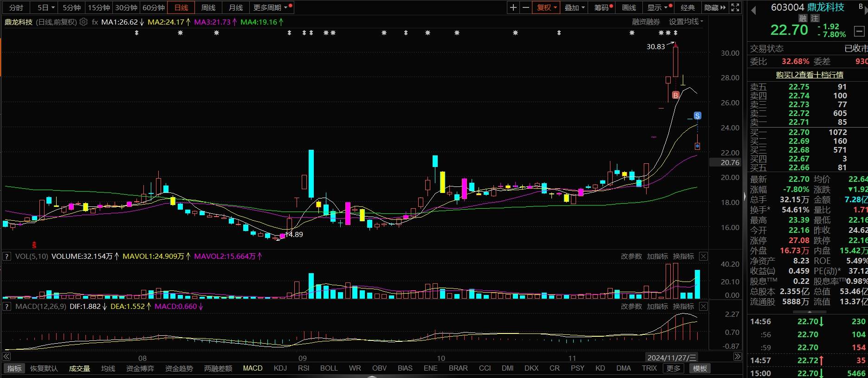Enter fullscreen chart mode icon
The image size is (868, 378).
pyautogui.click(x=735, y=7)
